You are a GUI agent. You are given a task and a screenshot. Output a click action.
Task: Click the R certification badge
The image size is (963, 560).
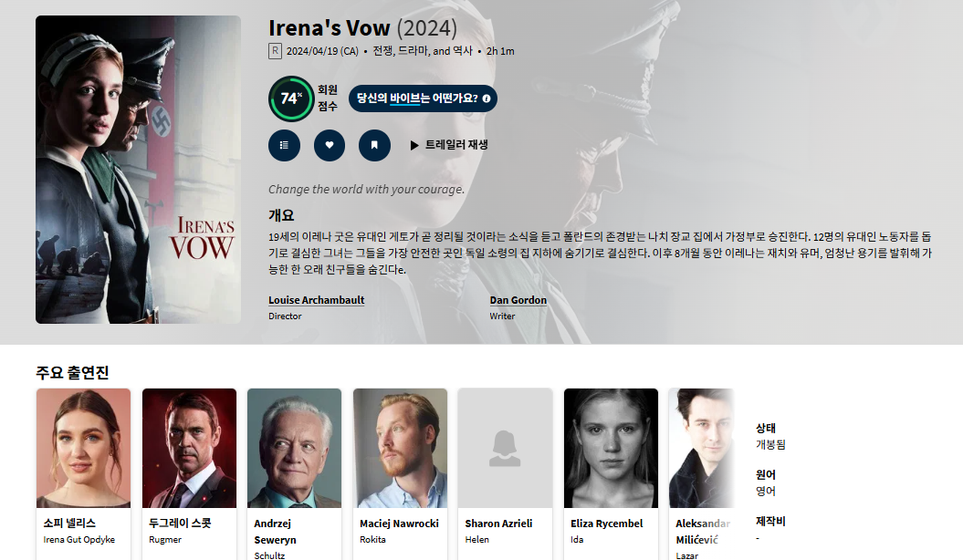[275, 51]
